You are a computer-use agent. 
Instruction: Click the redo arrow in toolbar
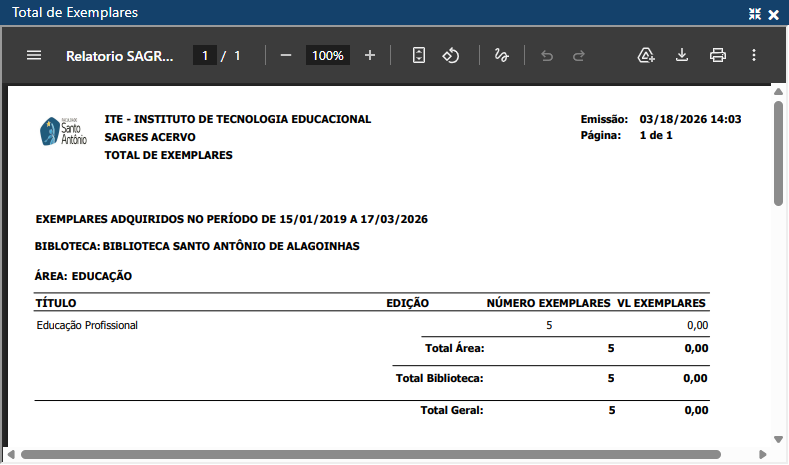(578, 55)
